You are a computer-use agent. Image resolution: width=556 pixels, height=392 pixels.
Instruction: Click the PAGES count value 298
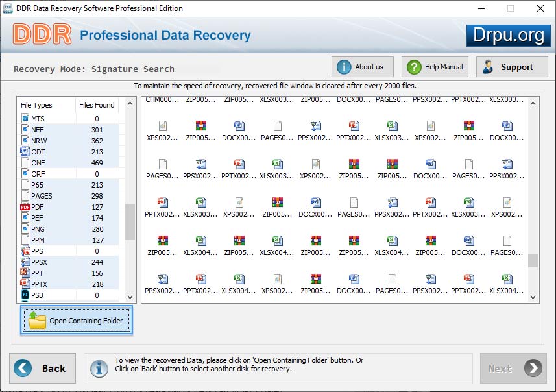pos(97,196)
